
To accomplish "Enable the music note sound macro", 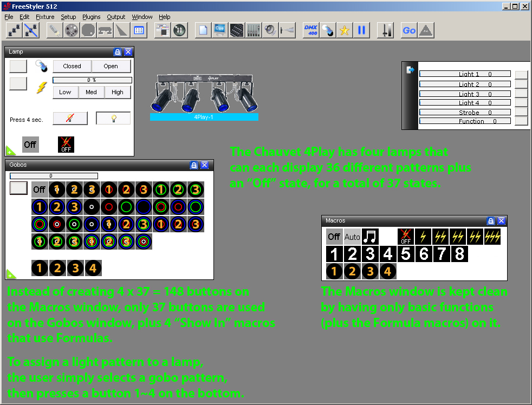I will (370, 237).
